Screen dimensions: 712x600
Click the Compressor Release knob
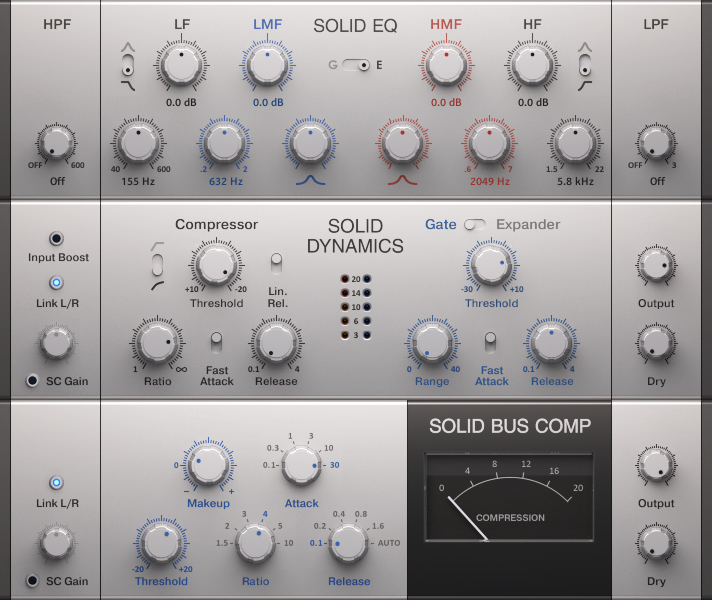[276, 343]
